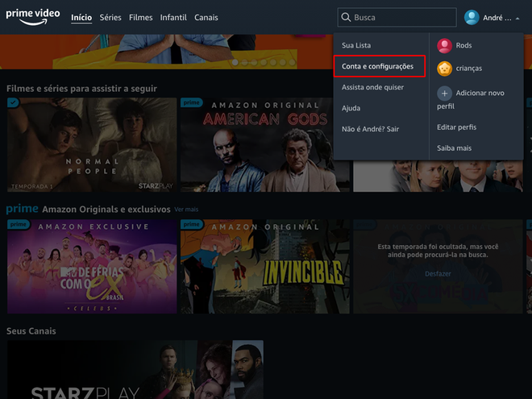Image resolution: width=532 pixels, height=399 pixels.
Task: Open the Infantil tab
Action: (x=173, y=17)
